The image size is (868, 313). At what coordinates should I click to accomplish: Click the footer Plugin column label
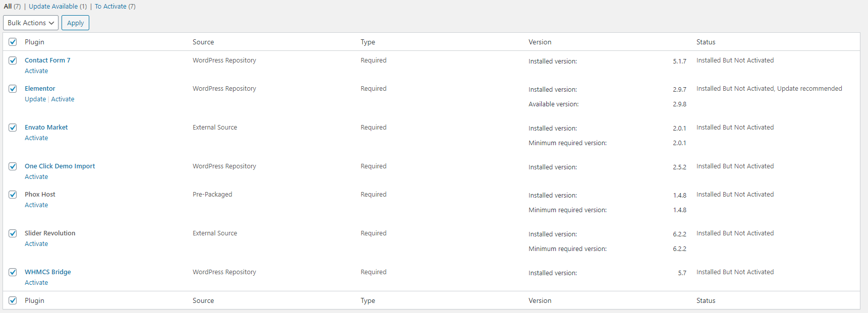coord(34,300)
